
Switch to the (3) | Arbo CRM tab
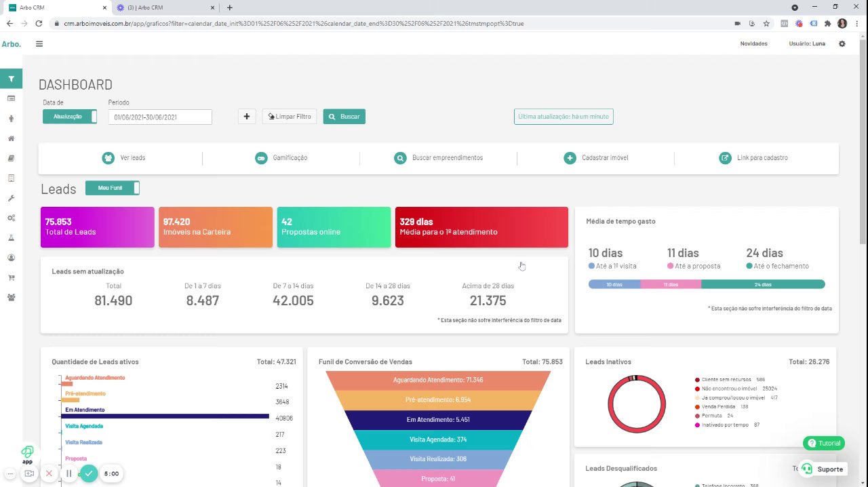pos(166,7)
